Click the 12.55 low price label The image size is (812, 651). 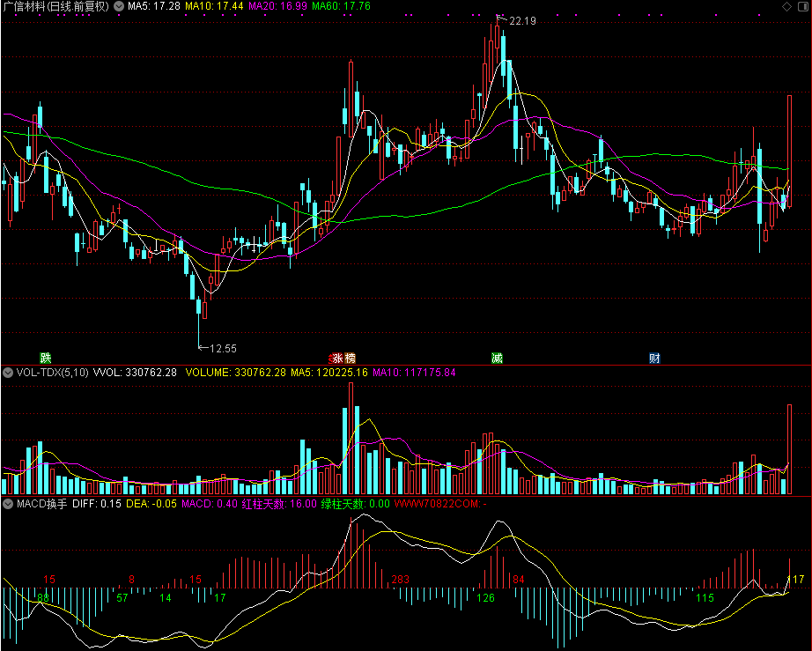pos(223,349)
